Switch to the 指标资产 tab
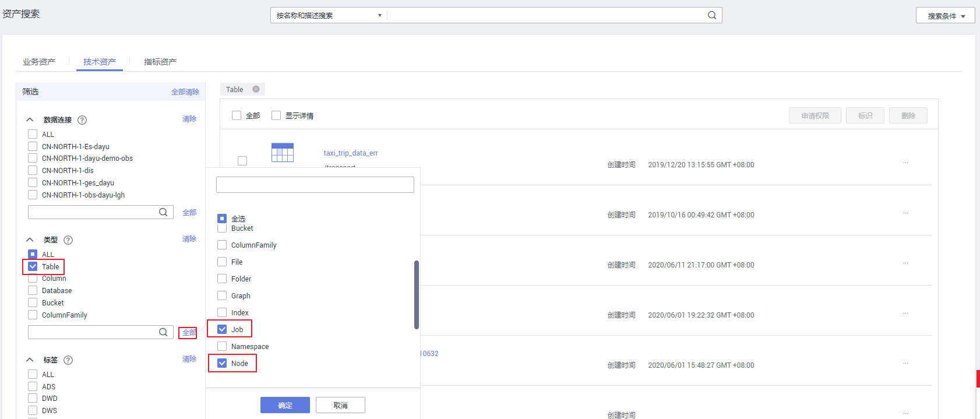The width and height of the screenshot is (980, 419). pyautogui.click(x=160, y=62)
